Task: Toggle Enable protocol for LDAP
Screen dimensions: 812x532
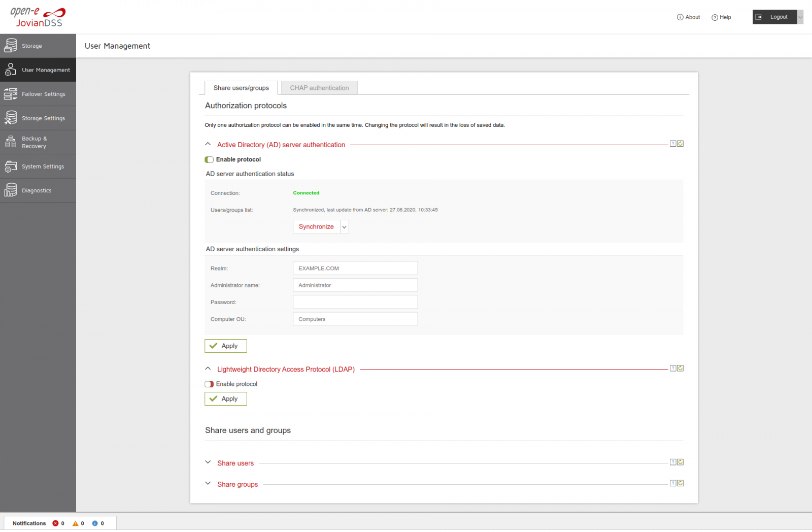Action: pyautogui.click(x=209, y=384)
